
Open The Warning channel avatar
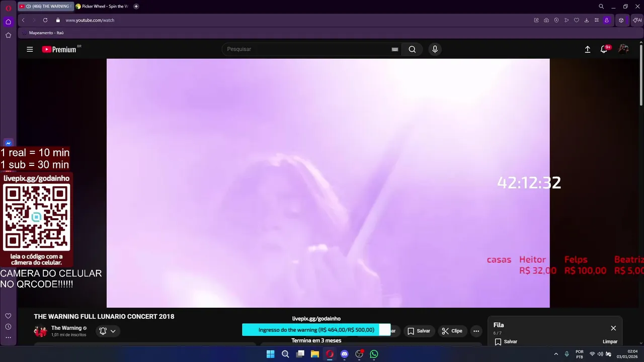click(x=40, y=331)
